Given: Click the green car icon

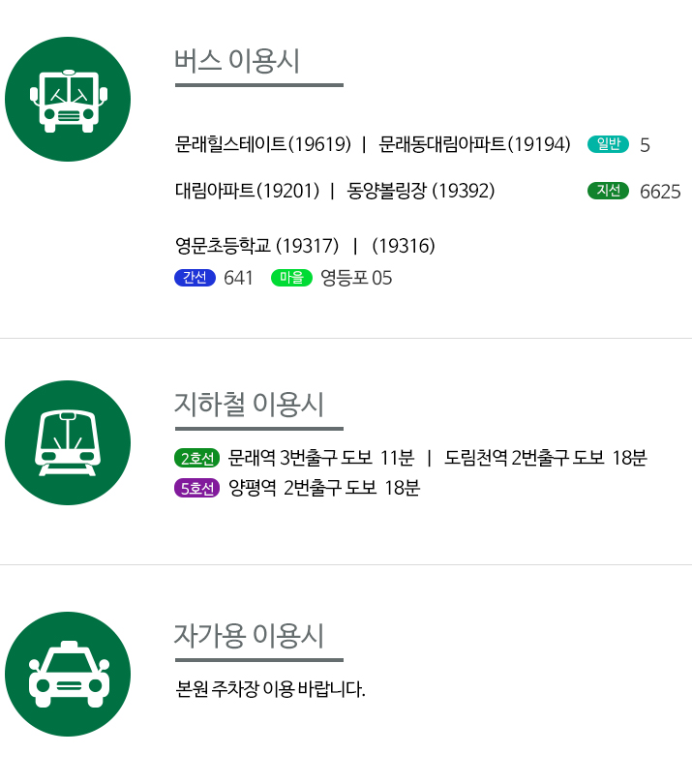Looking at the screenshot, I should [x=68, y=674].
